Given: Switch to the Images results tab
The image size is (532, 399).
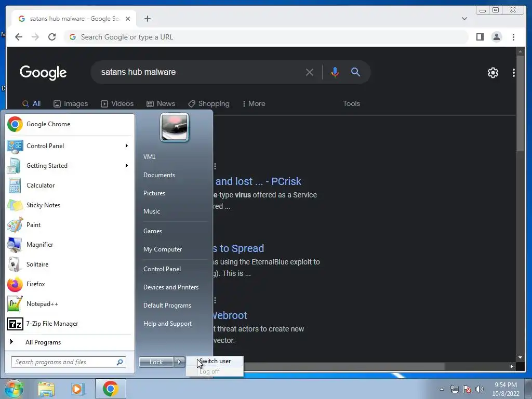Looking at the screenshot, I should [71, 103].
